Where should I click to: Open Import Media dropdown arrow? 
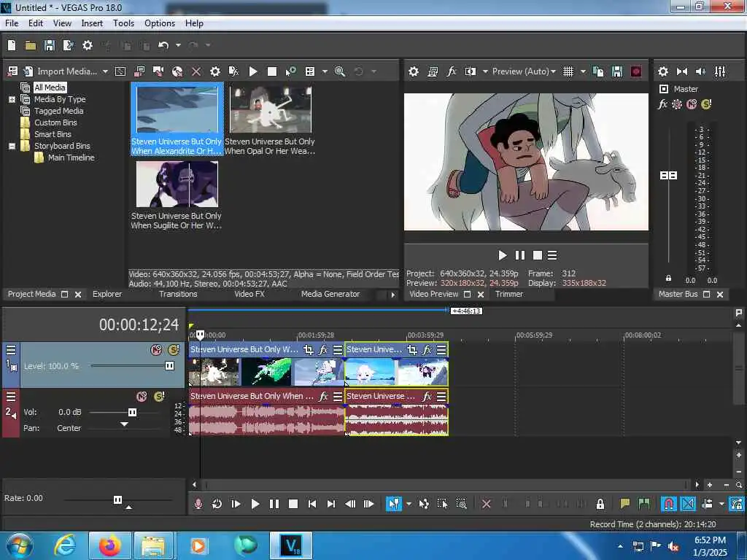click(105, 71)
